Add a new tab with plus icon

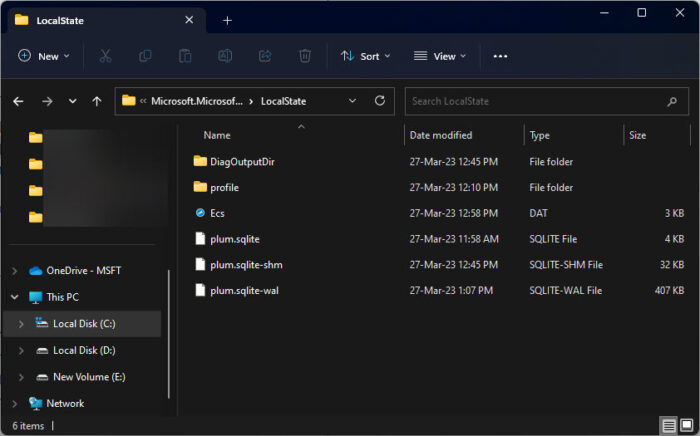pyautogui.click(x=227, y=21)
